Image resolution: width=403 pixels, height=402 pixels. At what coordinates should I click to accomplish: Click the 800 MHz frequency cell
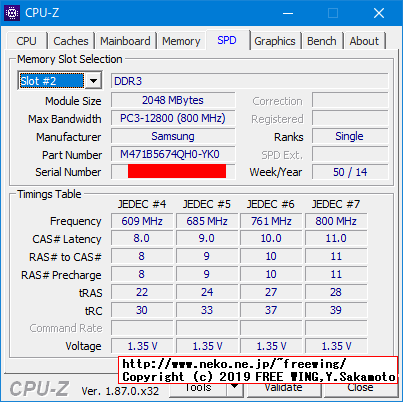[336, 221]
